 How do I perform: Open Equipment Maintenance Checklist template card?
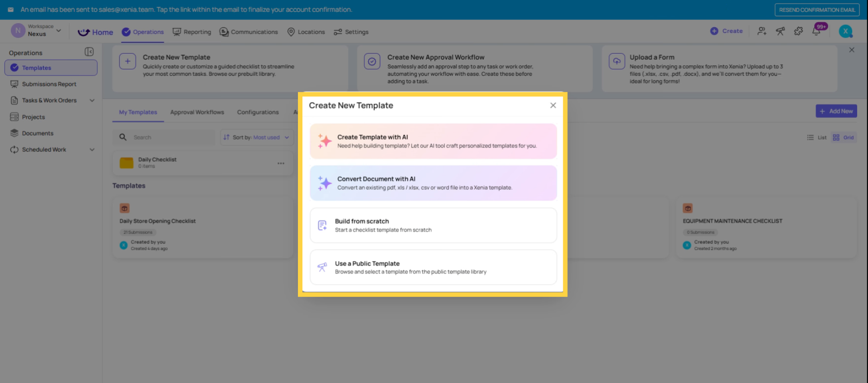(766, 227)
